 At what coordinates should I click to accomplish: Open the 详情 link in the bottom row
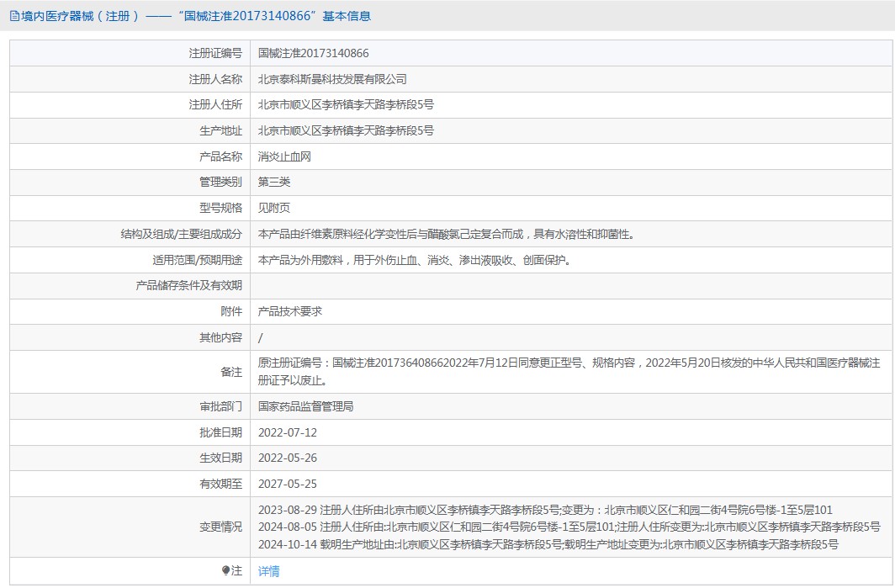268,571
